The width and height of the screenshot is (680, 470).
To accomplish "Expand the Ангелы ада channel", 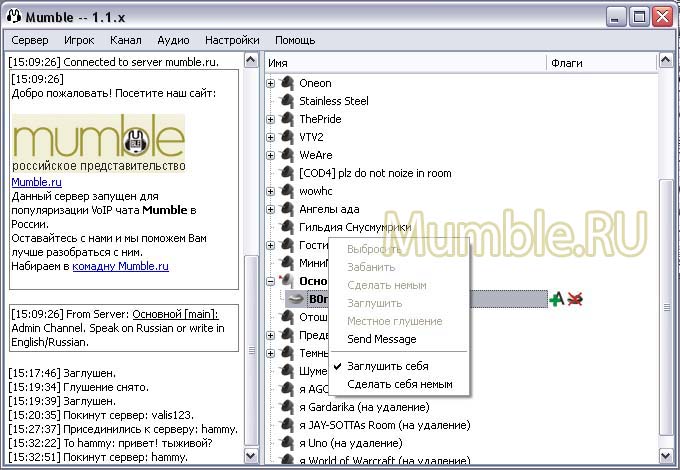I will [271, 209].
